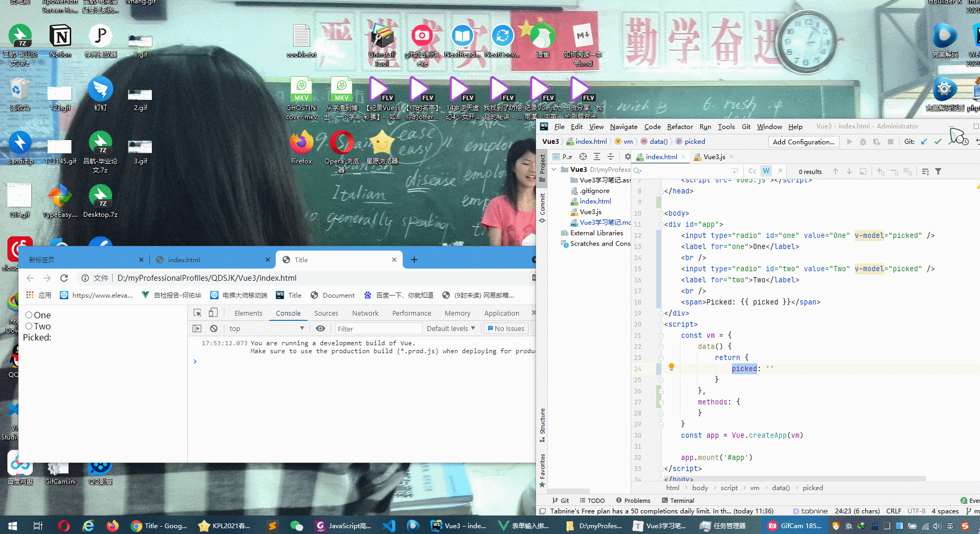Open the GifCam taskbar item

[x=795, y=526]
